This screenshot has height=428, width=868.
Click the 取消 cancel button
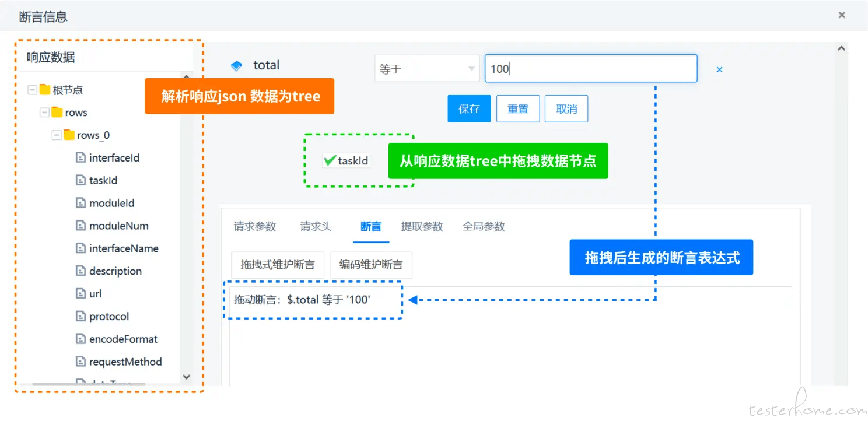click(x=566, y=109)
